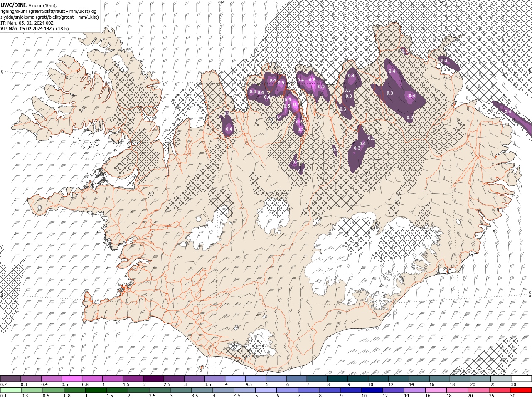Click the 'UWC/DINI: Vindur (10m),' title text

[29, 5]
